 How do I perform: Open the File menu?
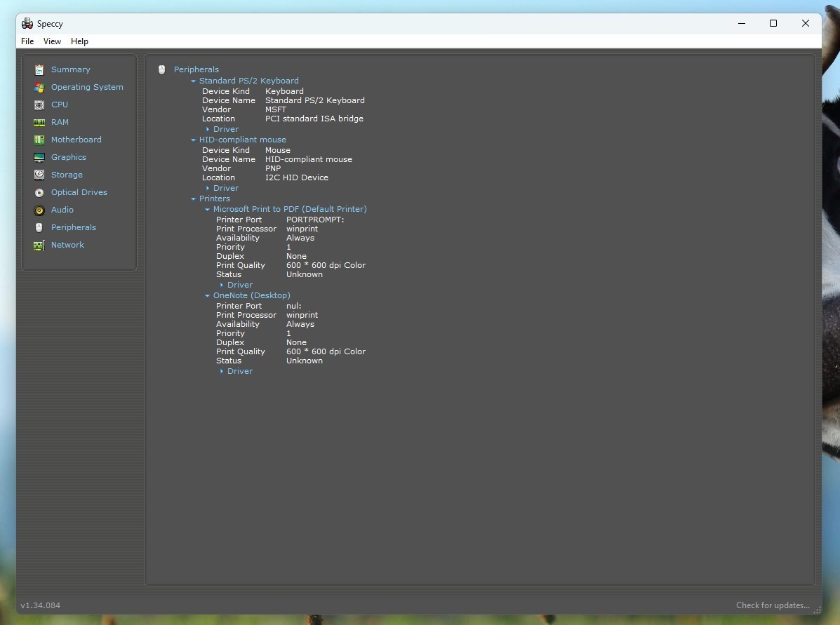27,41
